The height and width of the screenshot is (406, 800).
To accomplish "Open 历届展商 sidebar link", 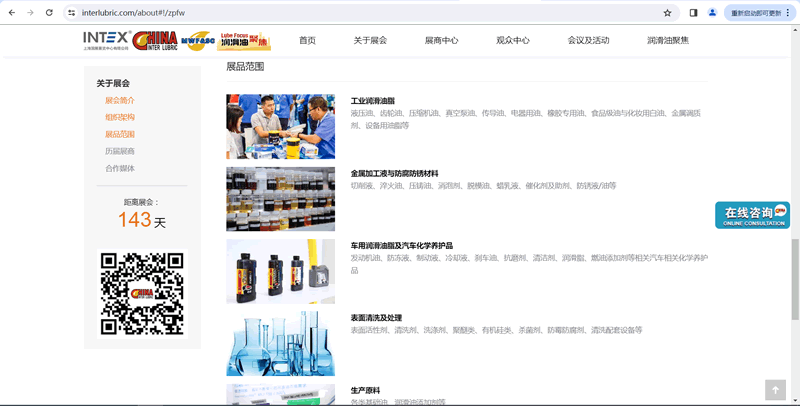I will click(120, 152).
